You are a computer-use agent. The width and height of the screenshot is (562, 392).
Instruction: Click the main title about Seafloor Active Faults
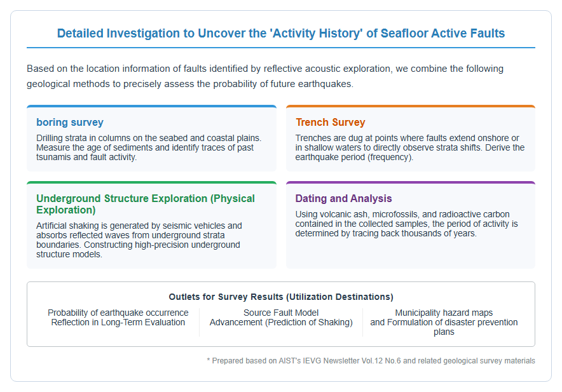pyautogui.click(x=280, y=33)
